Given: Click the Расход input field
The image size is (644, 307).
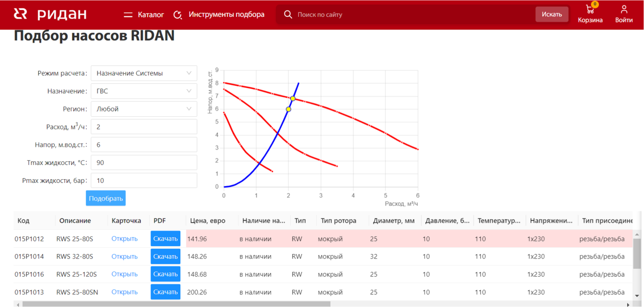Looking at the screenshot, I should click(144, 127).
